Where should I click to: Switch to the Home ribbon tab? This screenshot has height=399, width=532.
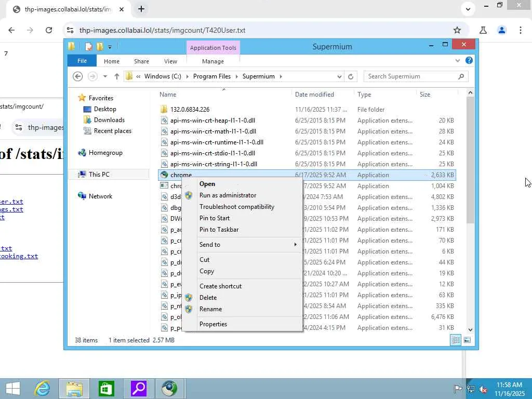click(x=112, y=61)
